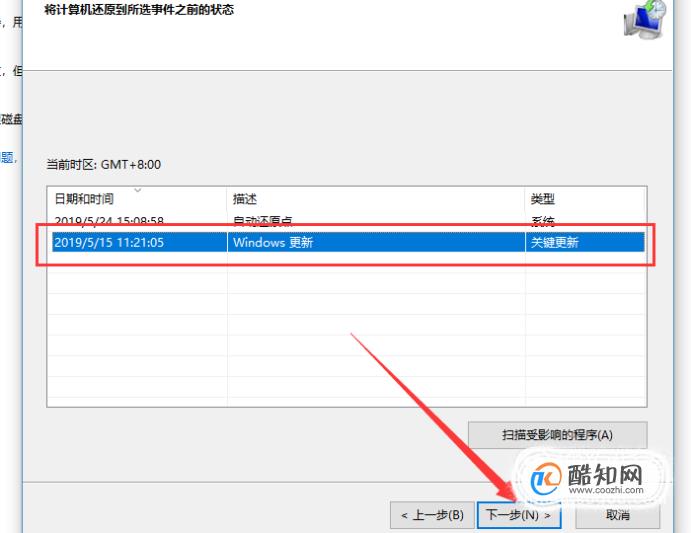691x533 pixels.
Task: Open 扫描受影响的程序(A) scan button
Action: [x=557, y=435]
